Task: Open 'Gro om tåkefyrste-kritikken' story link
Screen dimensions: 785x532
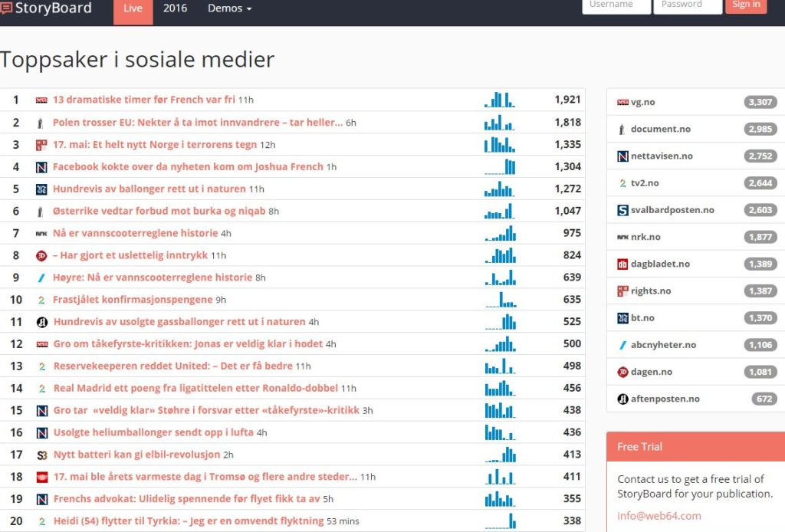Action: pos(188,344)
